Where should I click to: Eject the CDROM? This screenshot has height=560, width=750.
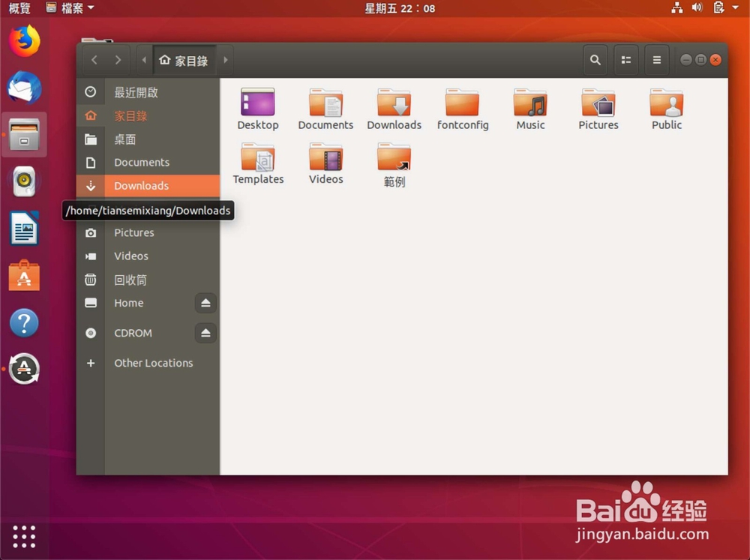click(x=205, y=333)
